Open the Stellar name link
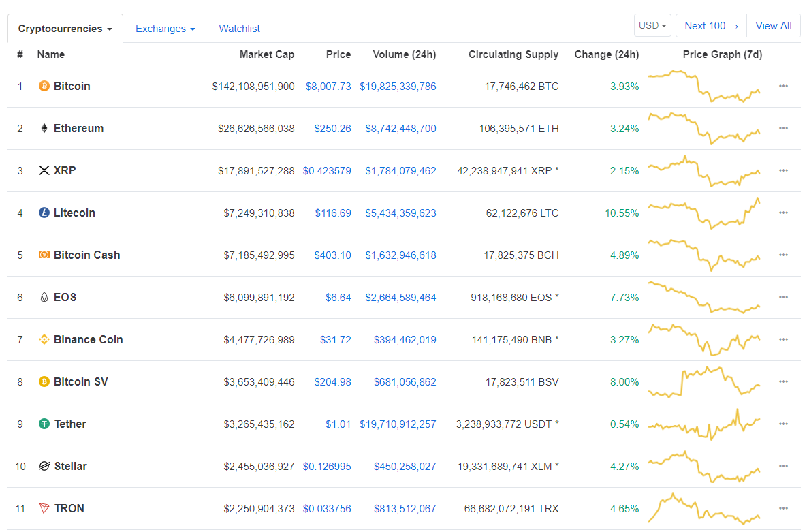Image resolution: width=807 pixels, height=532 pixels. 71,466
